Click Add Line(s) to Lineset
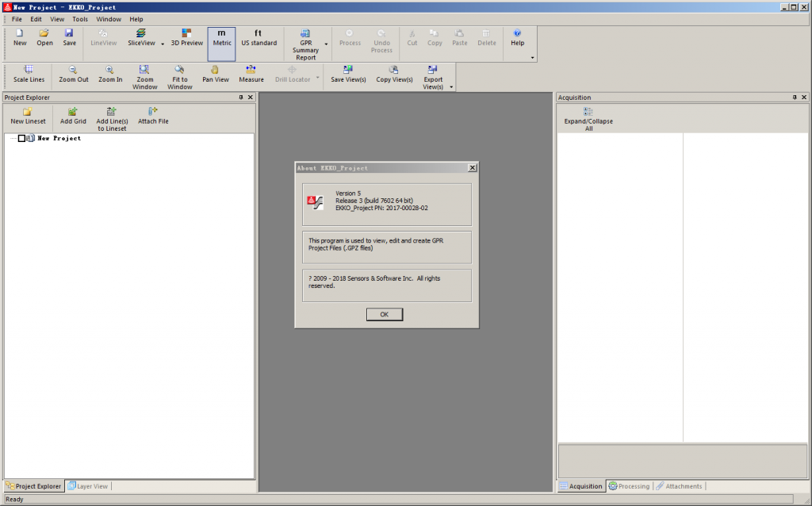Image resolution: width=812 pixels, height=506 pixels. pyautogui.click(x=112, y=119)
